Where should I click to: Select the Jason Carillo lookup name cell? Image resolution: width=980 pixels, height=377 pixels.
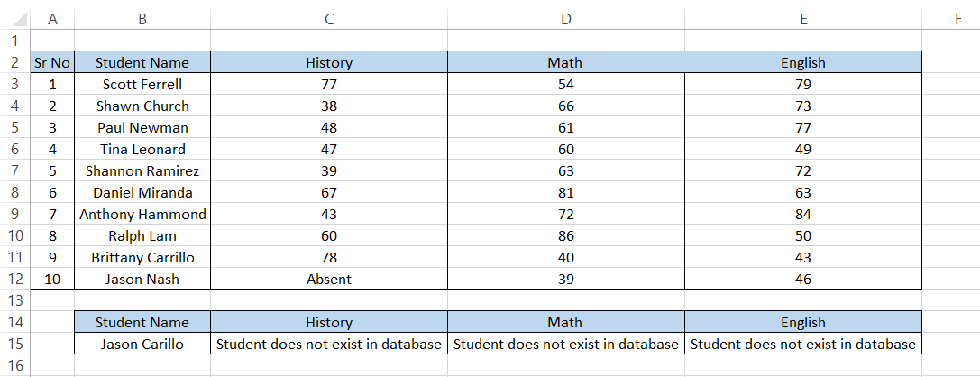coord(142,344)
